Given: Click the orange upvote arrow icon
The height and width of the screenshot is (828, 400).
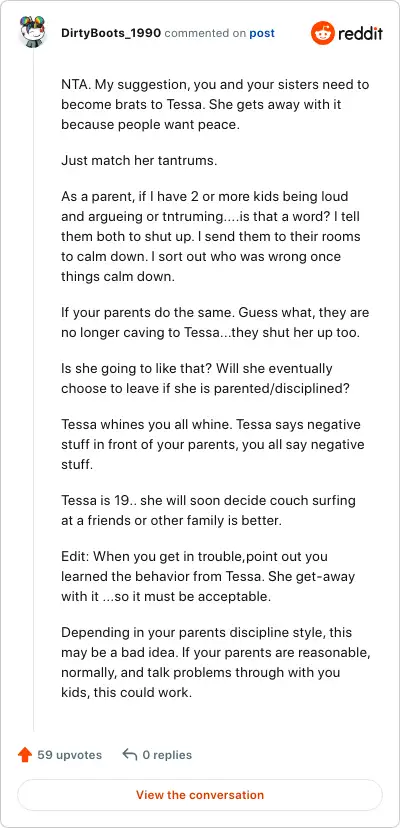Looking at the screenshot, I should 25,755.
